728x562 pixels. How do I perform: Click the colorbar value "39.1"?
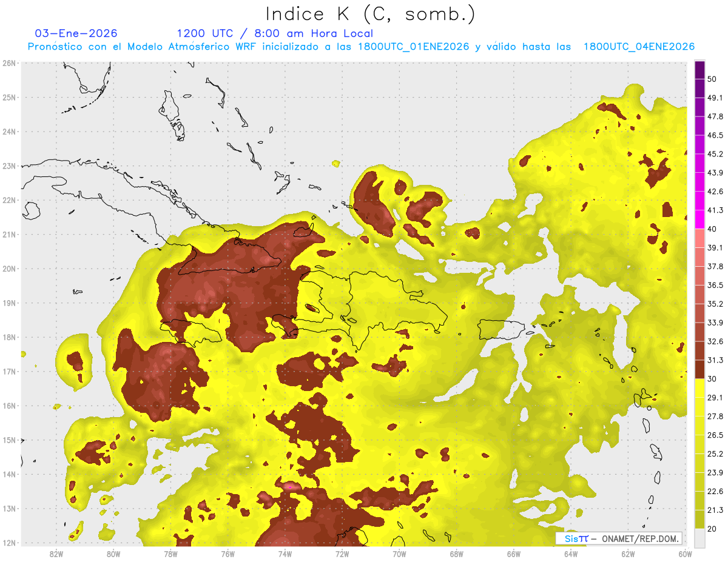[x=715, y=247]
